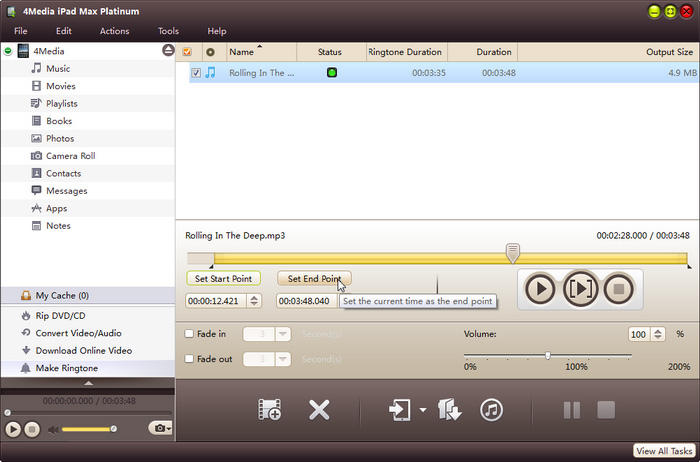Screen dimensions: 700x462
Task: Uncheck the Rolling In The Deep row checkbox
Action: 196,73
